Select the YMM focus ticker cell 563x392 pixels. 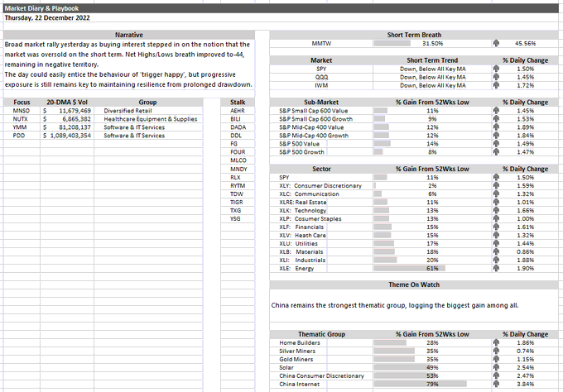pos(22,127)
